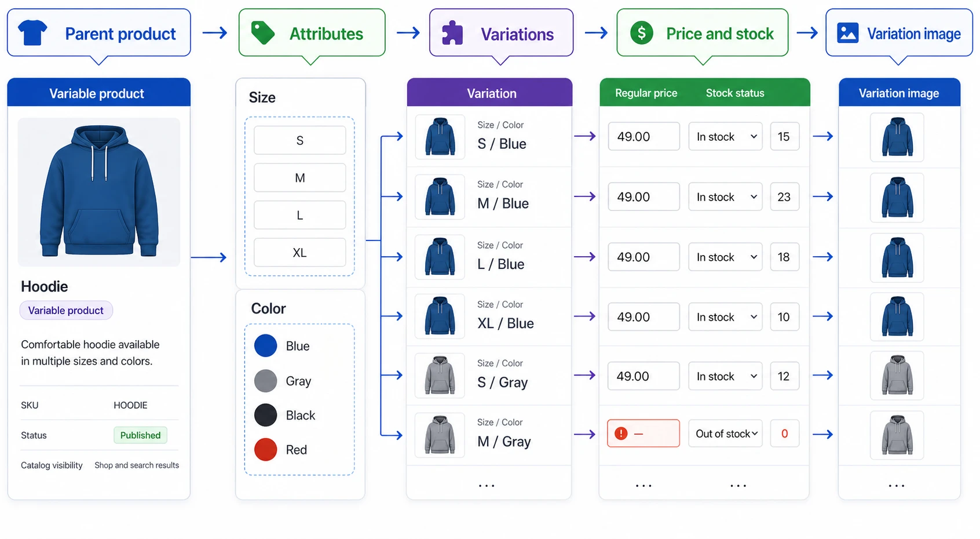Open the large Hoodie parent product image
Image resolution: width=980 pixels, height=539 pixels.
99,192
